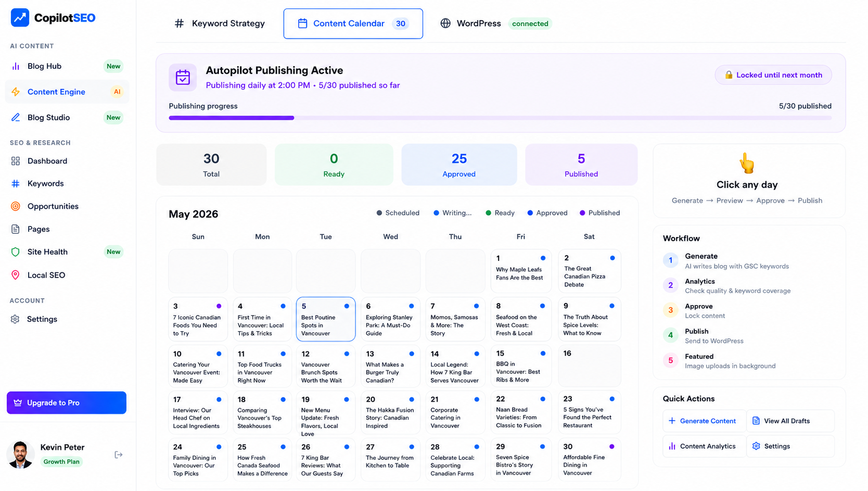Viewport: 868px width, 491px height.
Task: Open May 2 Great Canadian Pizza Debate
Action: [589, 271]
